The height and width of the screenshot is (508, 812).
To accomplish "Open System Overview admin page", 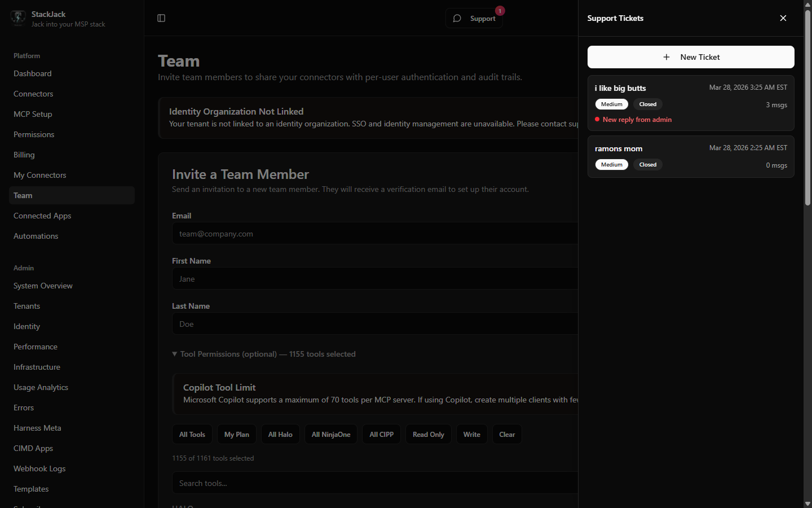I will (72, 286).
